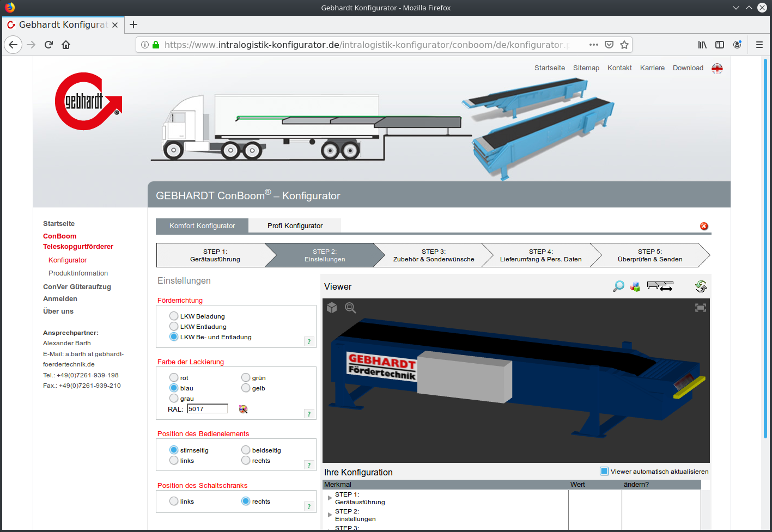The height and width of the screenshot is (532, 772).
Task: Go to STEP 3 Zubehör & Sonderwünsche
Action: (434, 255)
